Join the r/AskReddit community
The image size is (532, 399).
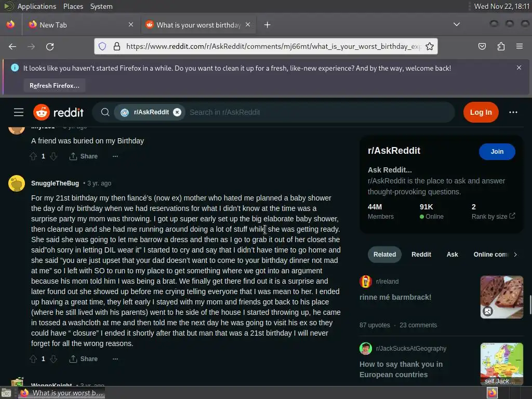pyautogui.click(x=497, y=152)
